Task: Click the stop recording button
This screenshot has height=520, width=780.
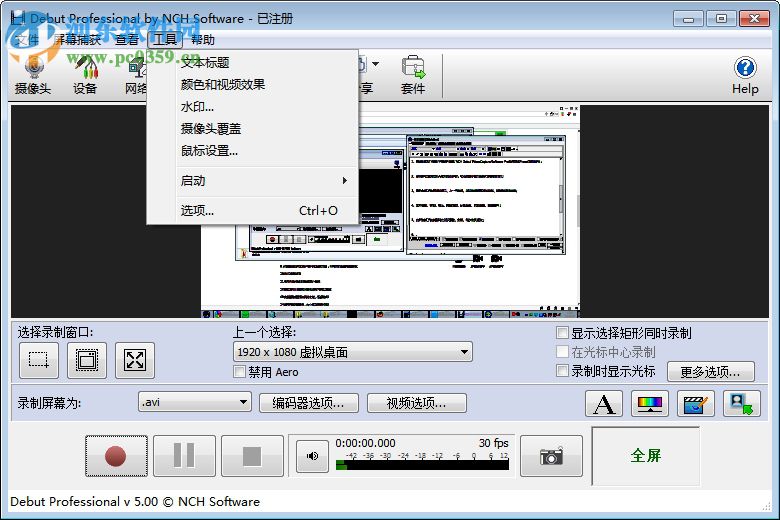Action: 252,456
